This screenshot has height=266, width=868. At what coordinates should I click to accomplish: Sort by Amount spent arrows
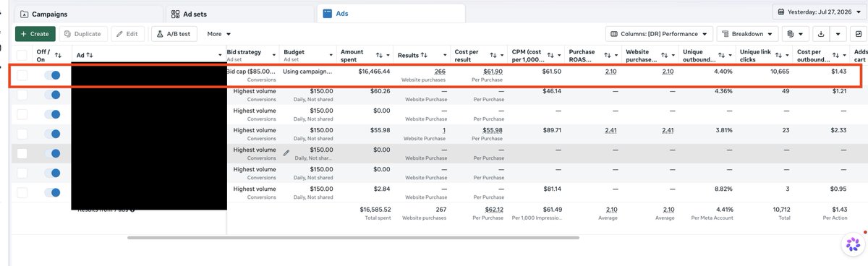(379, 55)
